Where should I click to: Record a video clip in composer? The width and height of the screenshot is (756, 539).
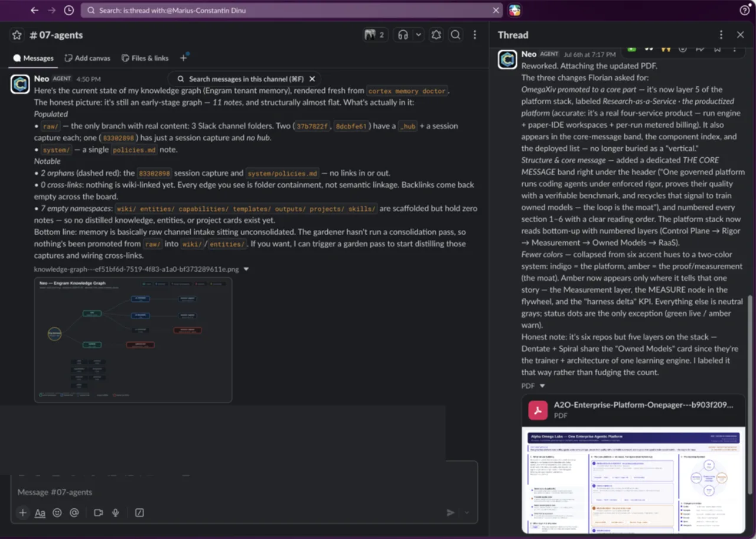pos(98,512)
